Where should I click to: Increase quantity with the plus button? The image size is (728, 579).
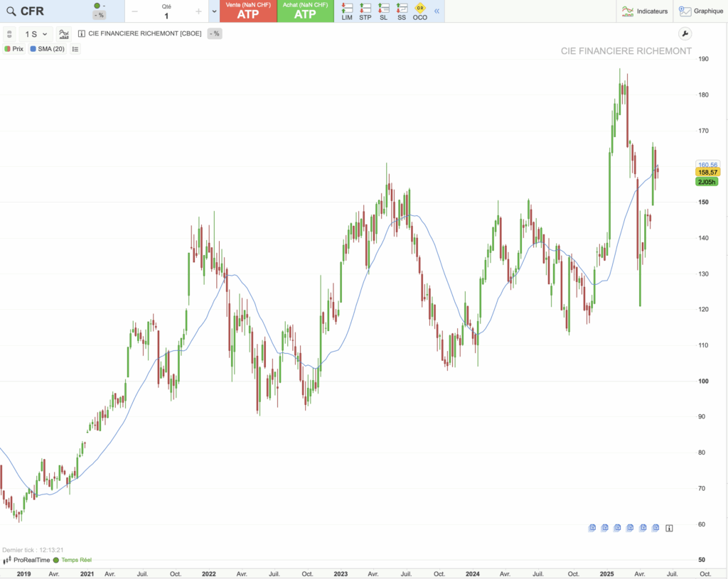[198, 11]
